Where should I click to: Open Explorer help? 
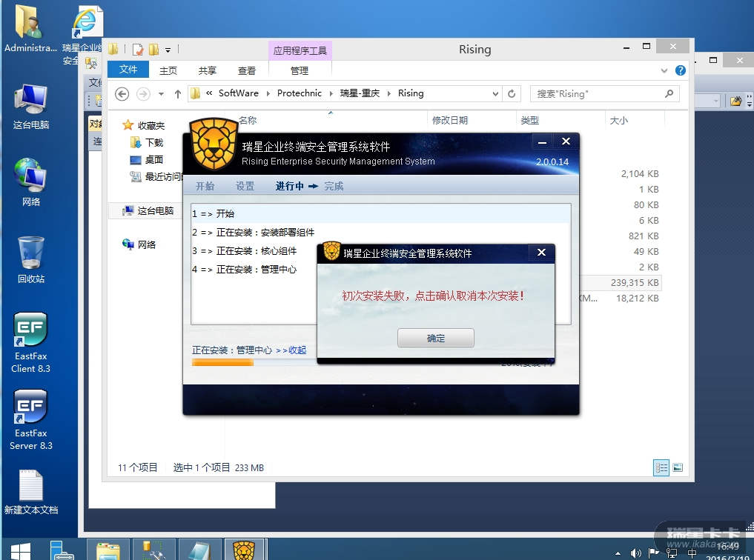pos(681,70)
